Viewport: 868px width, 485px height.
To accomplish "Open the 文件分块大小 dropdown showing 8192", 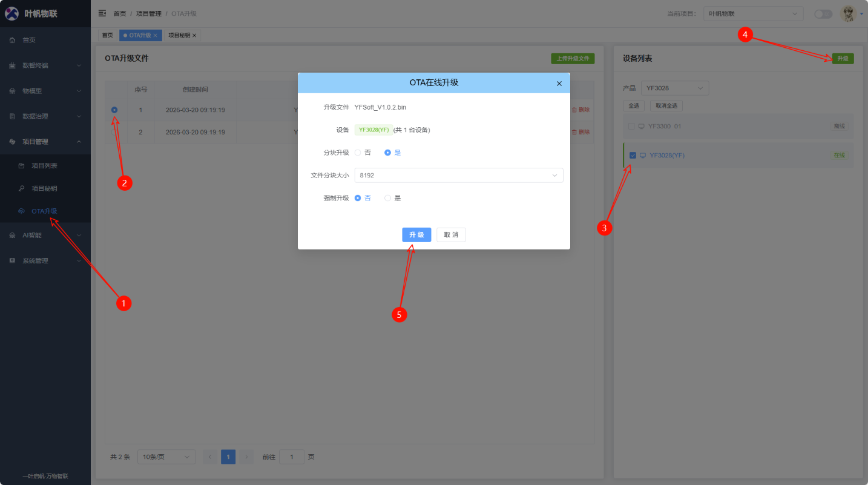I will (458, 176).
